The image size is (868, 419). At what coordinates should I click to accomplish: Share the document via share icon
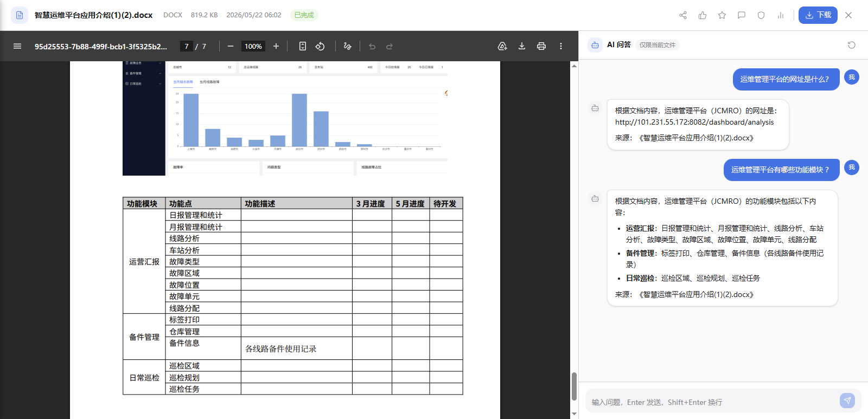[683, 15]
